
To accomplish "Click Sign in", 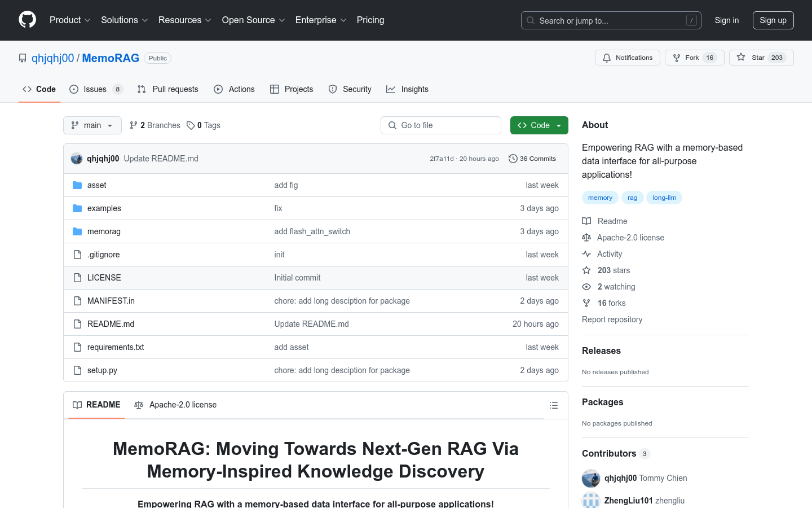I will 727,20.
